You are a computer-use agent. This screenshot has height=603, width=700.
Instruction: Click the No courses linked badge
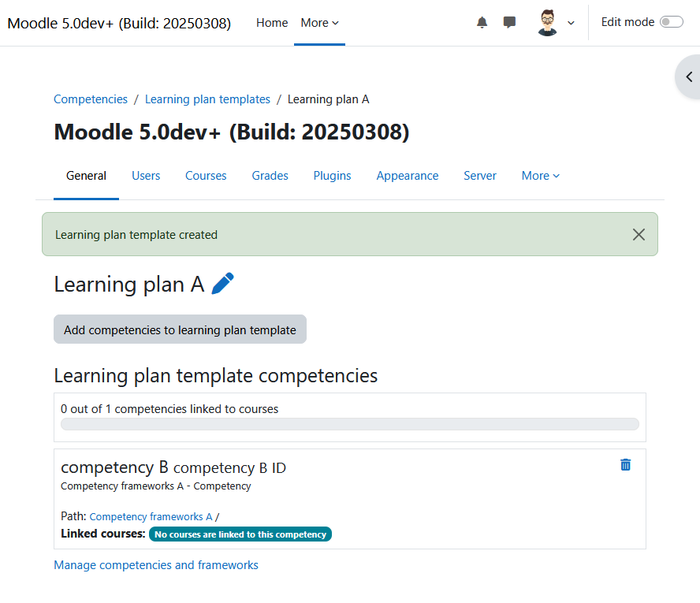click(x=240, y=534)
